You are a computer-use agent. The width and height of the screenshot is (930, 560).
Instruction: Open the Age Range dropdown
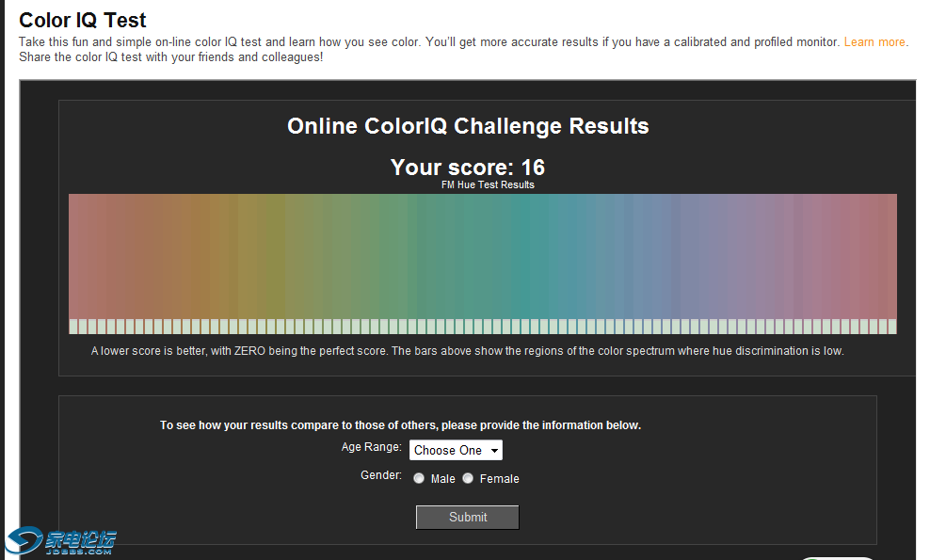point(456,450)
